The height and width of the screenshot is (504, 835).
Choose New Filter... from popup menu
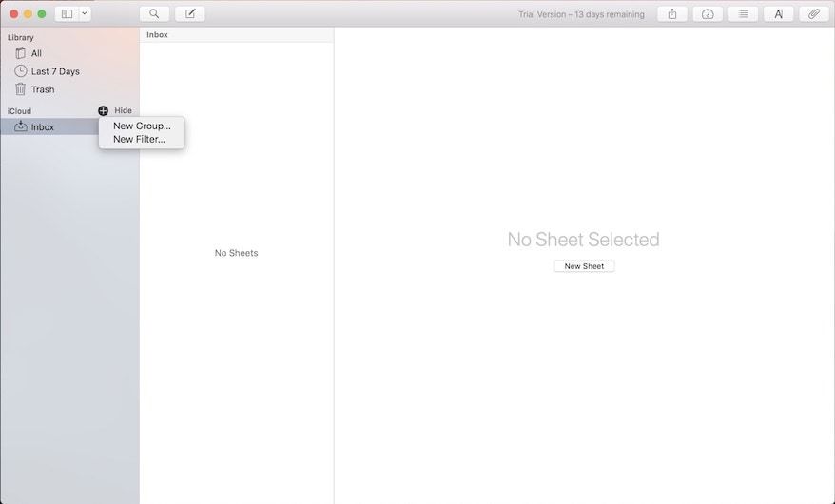click(x=139, y=139)
